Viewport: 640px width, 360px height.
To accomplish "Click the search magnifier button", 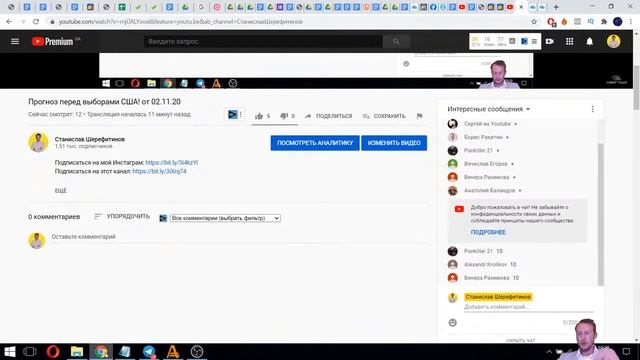I will click(396, 42).
